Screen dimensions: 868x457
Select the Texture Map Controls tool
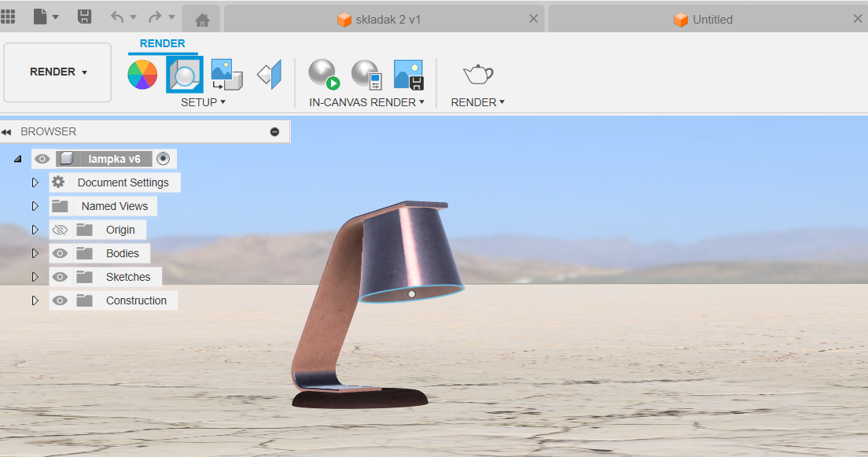[x=270, y=74]
